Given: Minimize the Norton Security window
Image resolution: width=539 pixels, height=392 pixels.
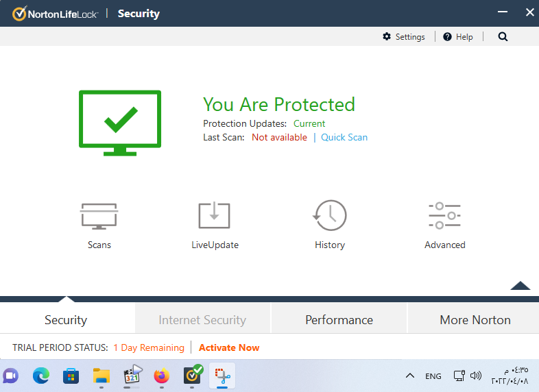Looking at the screenshot, I should click(x=503, y=12).
